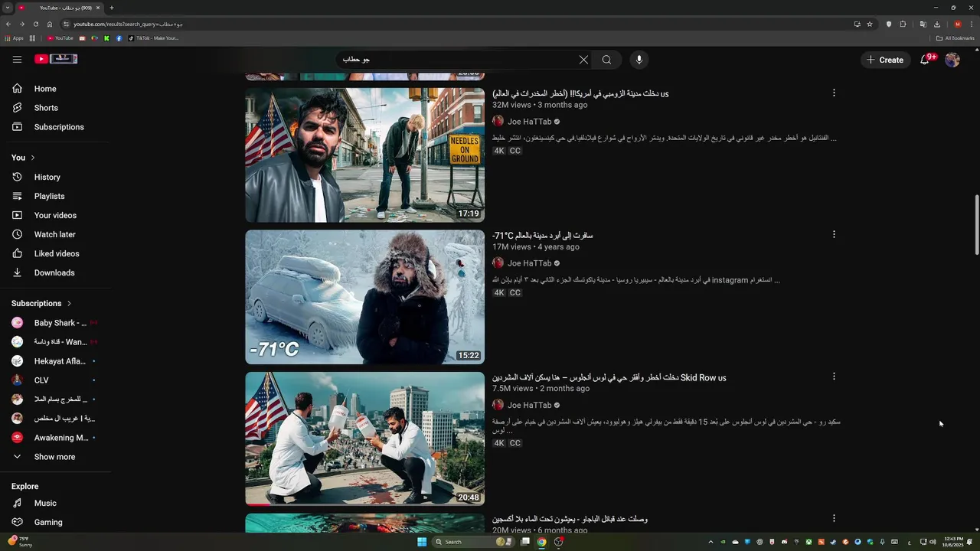Open the Windows Start menu
This screenshot has height=551, width=980.
point(422,542)
